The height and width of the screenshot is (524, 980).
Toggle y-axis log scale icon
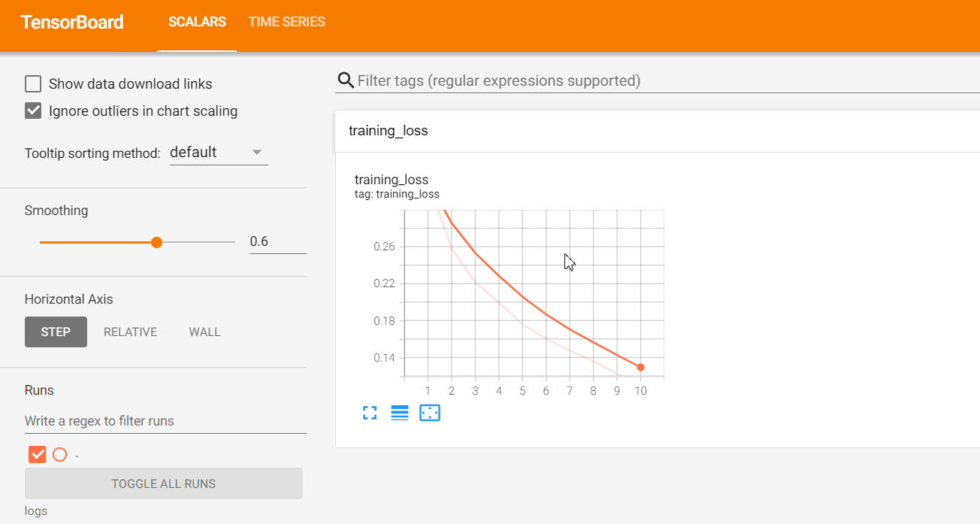(x=400, y=413)
